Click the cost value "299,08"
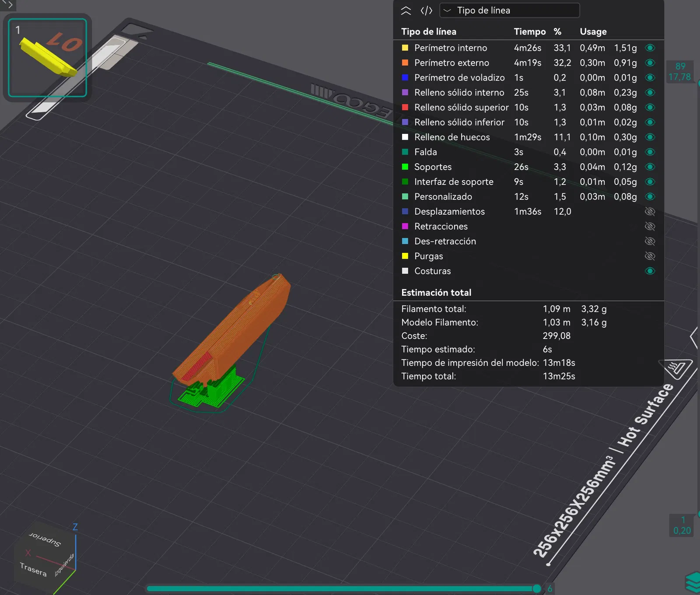 (556, 336)
